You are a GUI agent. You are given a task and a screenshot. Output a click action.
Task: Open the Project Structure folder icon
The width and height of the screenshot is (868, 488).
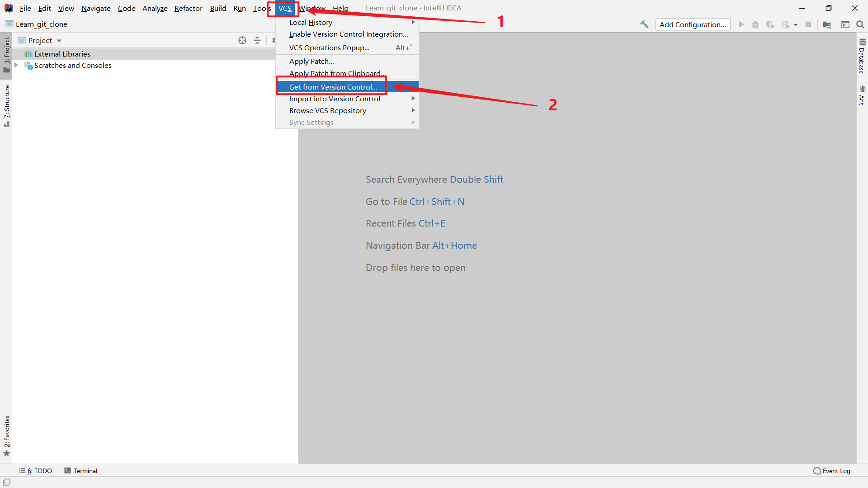[x=827, y=24]
